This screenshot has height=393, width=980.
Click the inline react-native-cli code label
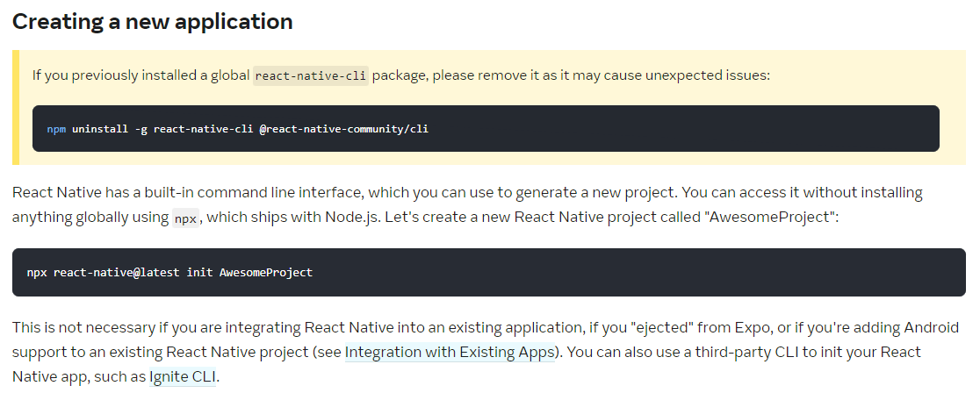[311, 75]
